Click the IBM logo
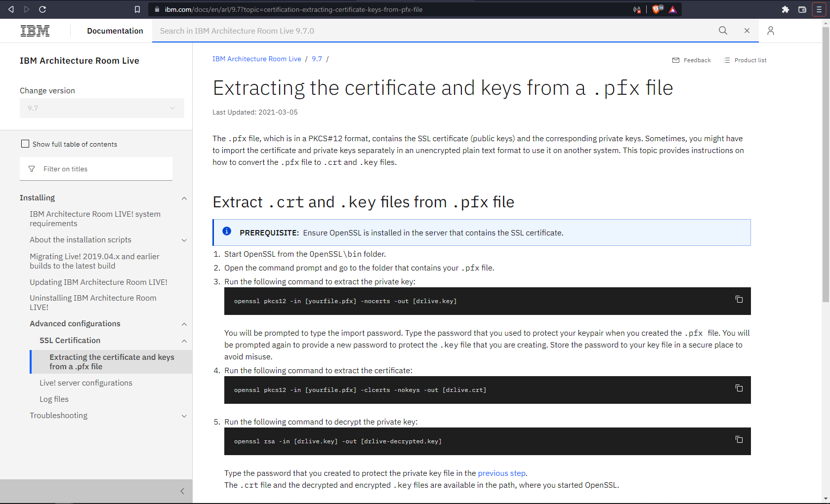Screen dimensions: 830x504 (35, 31)
